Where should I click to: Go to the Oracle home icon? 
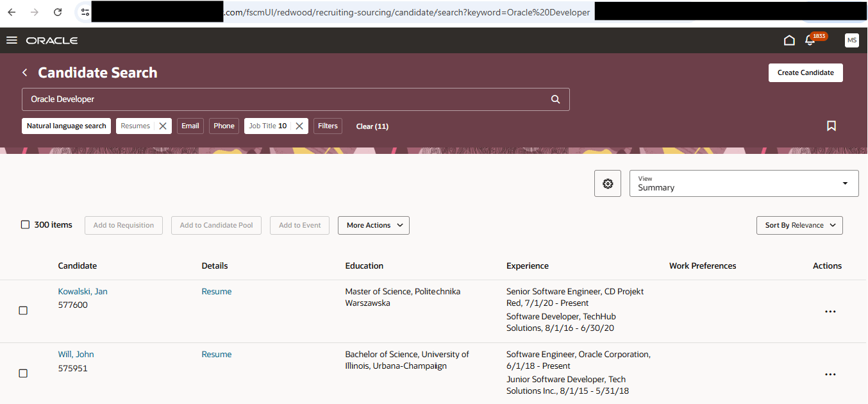[x=789, y=40]
